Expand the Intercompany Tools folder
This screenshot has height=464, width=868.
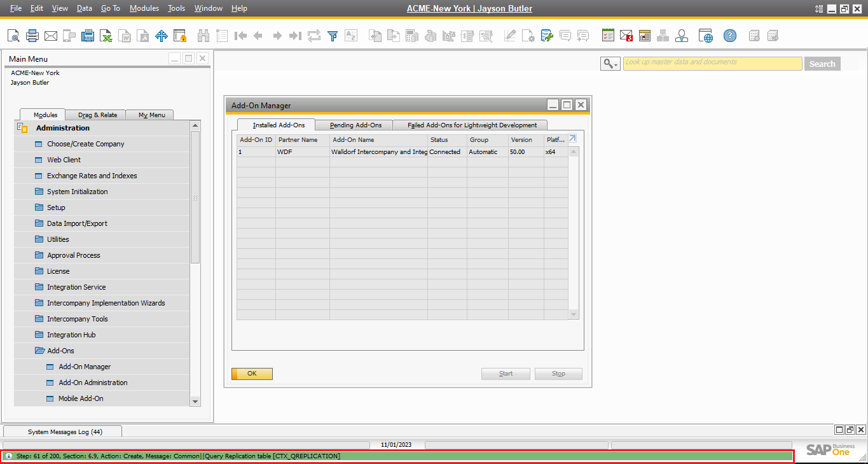tap(77, 319)
